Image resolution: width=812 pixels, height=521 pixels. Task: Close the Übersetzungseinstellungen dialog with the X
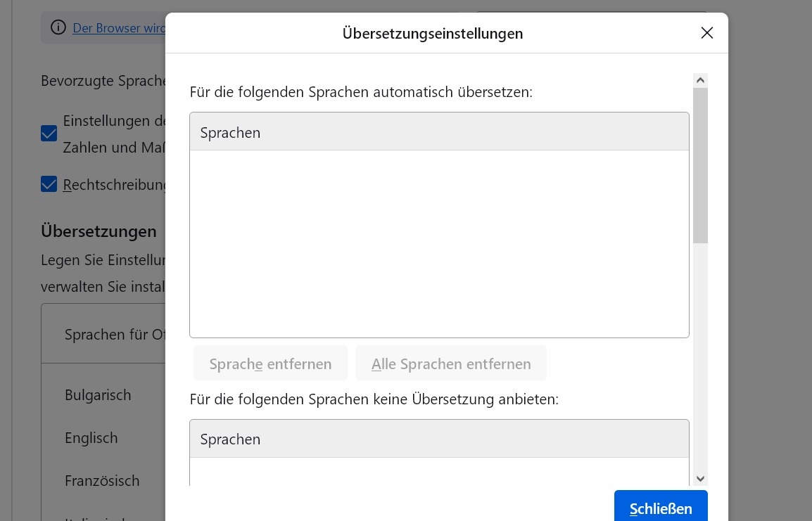pos(707,33)
